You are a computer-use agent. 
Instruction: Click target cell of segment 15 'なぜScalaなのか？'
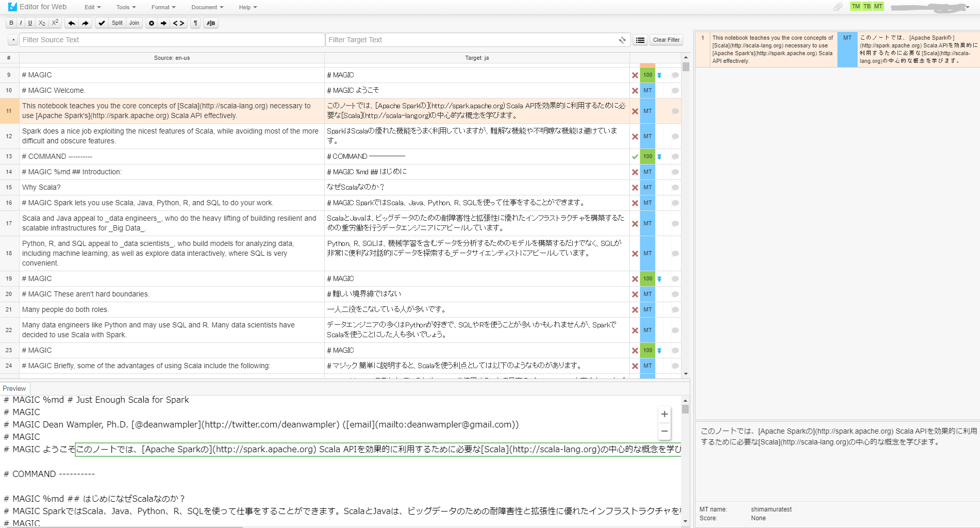pos(477,188)
